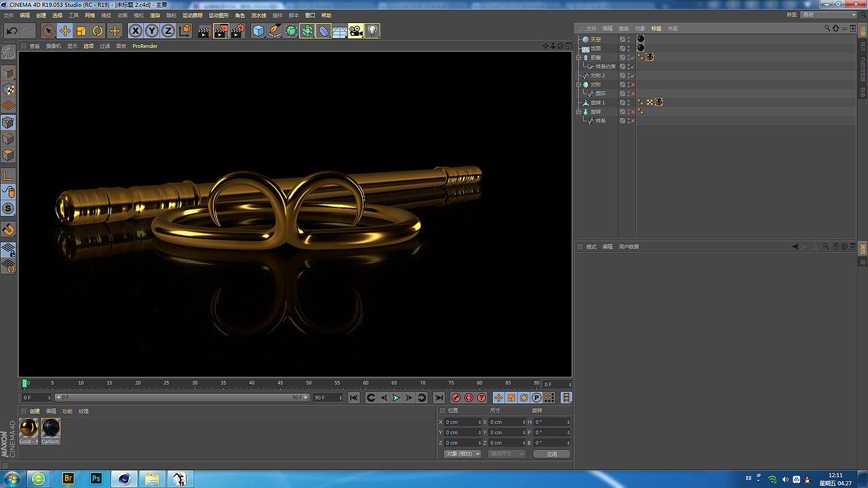Viewport: 868px width, 488px height.
Task: Click the red Record Active Objects button
Action: coord(456,398)
